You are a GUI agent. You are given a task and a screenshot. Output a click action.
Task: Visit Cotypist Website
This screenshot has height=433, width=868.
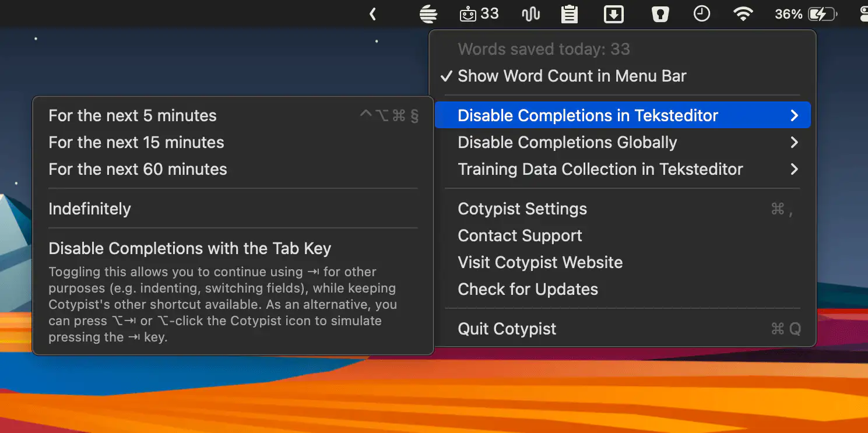[x=540, y=263]
